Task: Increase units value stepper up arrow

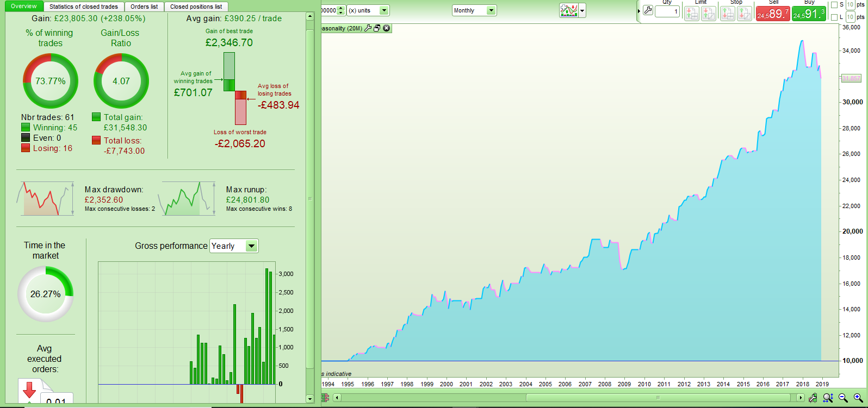Action: pos(341,8)
